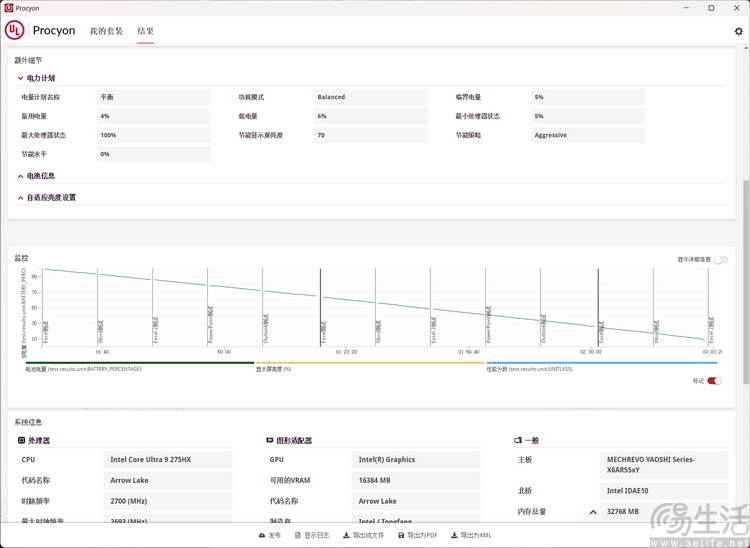Click the 显示屏亮度 yellow legend bar
This screenshot has height=548, width=750.
(370, 363)
